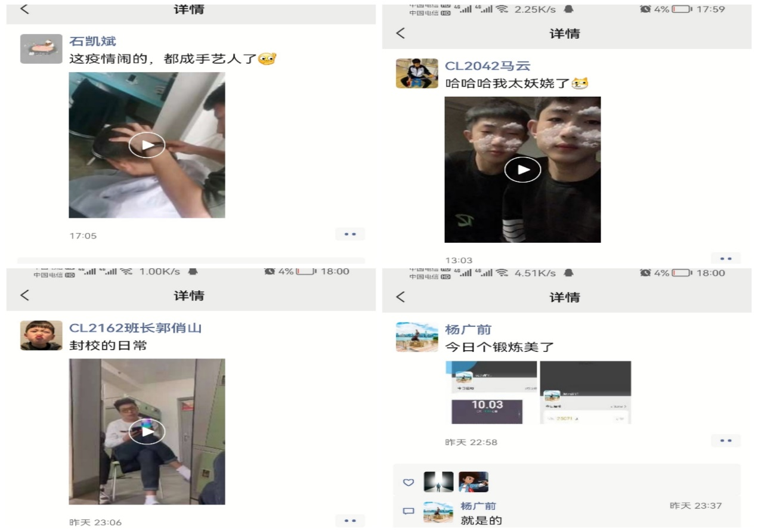The height and width of the screenshot is (532, 758).
Task: Open comment menu dots under 昨天 22:58 post
Action: 726,441
